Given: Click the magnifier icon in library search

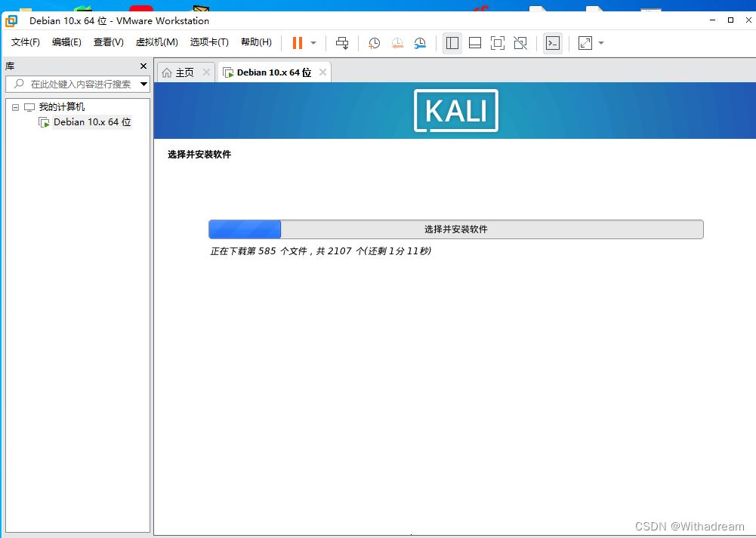Looking at the screenshot, I should pos(19,84).
